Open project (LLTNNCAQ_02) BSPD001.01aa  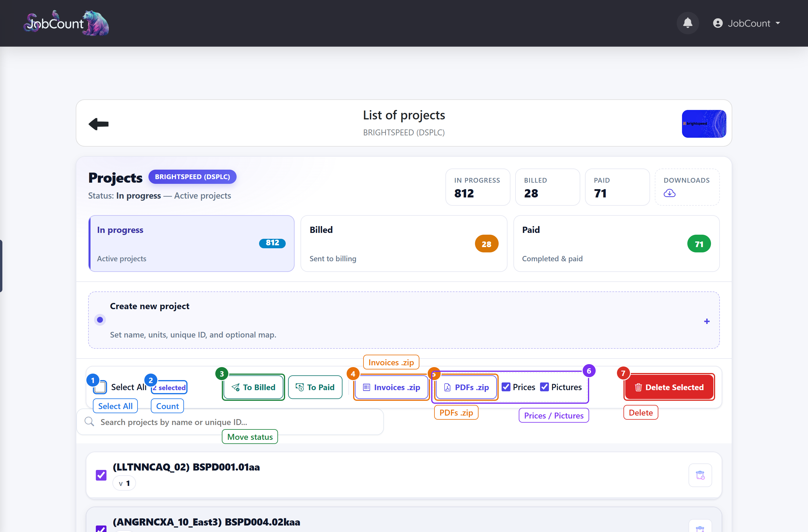tap(186, 467)
